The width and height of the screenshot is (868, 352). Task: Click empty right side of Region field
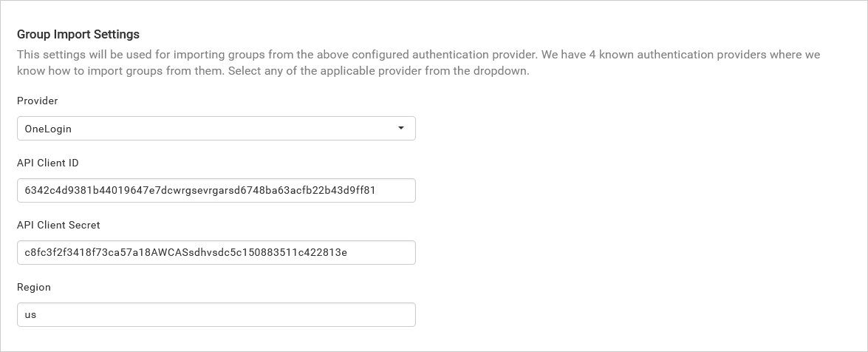332,314
